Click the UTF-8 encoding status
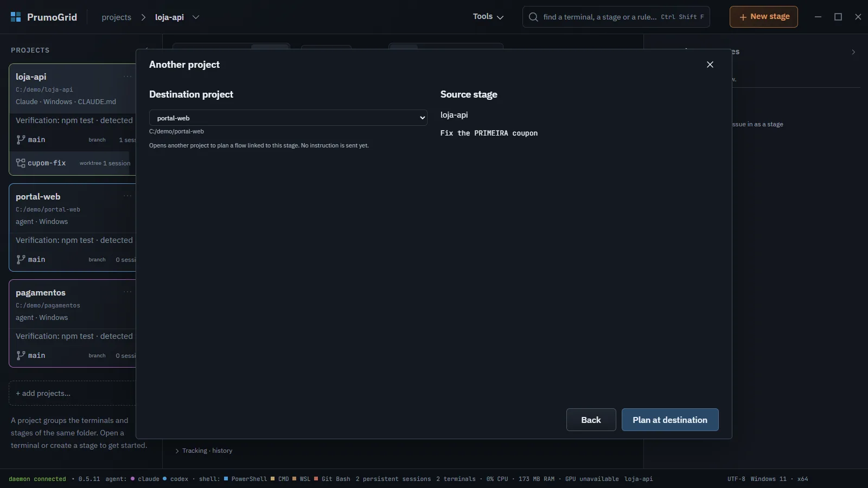Screen dimensions: 868x488 (736, 479)
